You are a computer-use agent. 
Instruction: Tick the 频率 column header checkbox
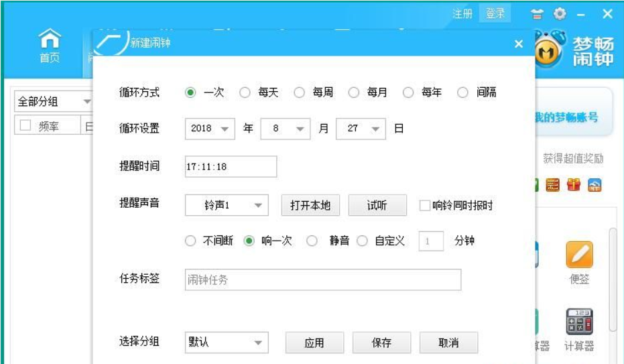(x=25, y=125)
